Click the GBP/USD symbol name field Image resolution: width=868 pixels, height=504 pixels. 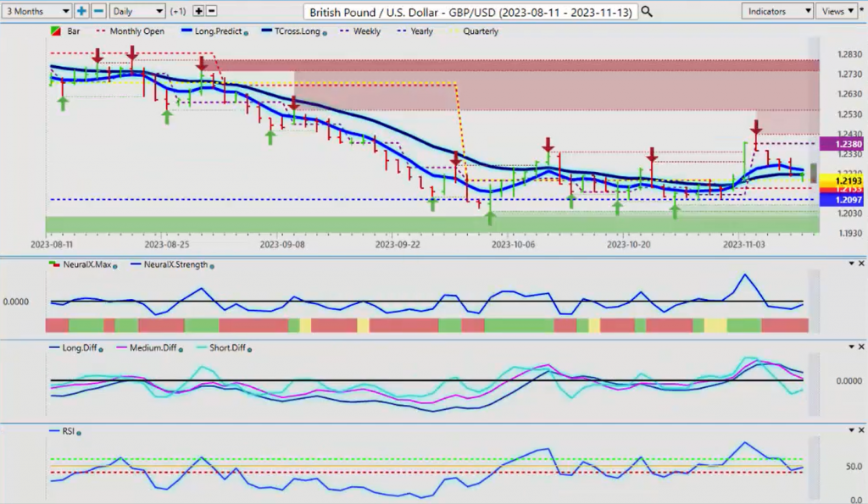point(470,11)
